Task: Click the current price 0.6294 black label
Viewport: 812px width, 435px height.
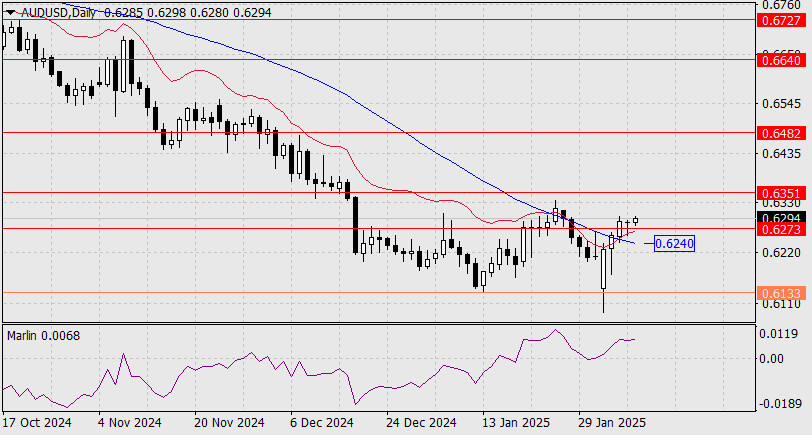Action: pos(781,218)
